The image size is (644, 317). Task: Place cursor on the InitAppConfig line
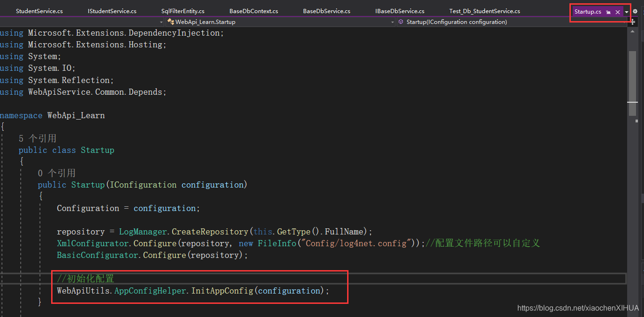click(192, 290)
